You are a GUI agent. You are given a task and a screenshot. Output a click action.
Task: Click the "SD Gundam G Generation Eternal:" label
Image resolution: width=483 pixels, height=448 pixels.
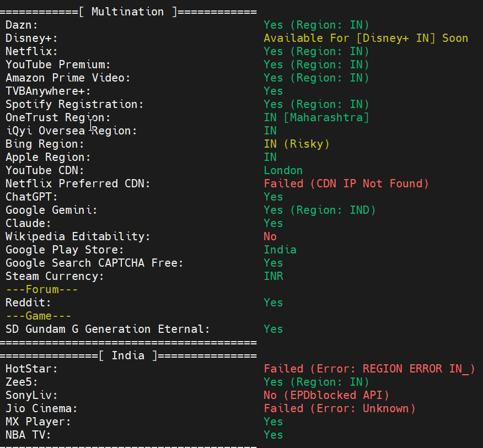point(108,329)
